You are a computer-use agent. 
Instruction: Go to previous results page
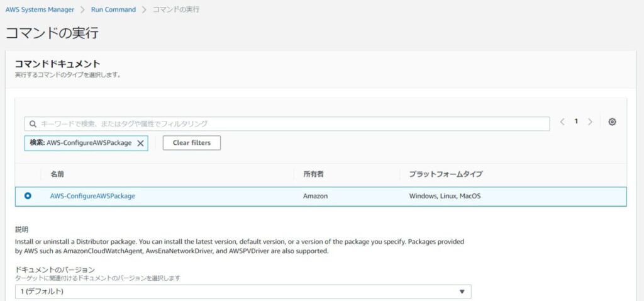coord(562,122)
